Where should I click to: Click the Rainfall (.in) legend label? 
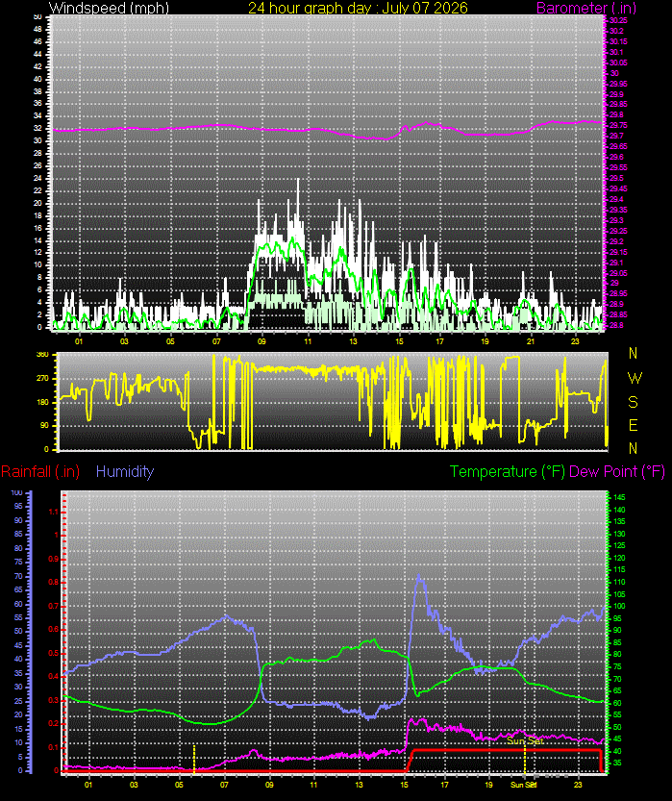click(x=40, y=471)
